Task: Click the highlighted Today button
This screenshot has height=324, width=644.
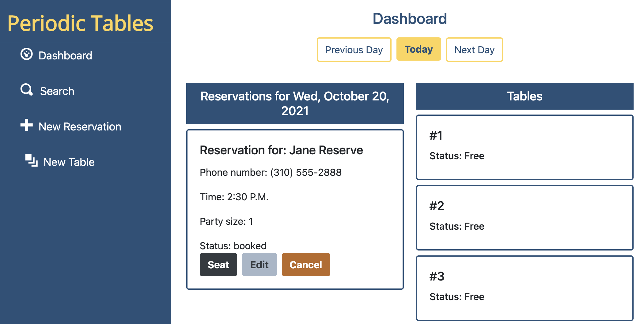Action: pyautogui.click(x=419, y=49)
